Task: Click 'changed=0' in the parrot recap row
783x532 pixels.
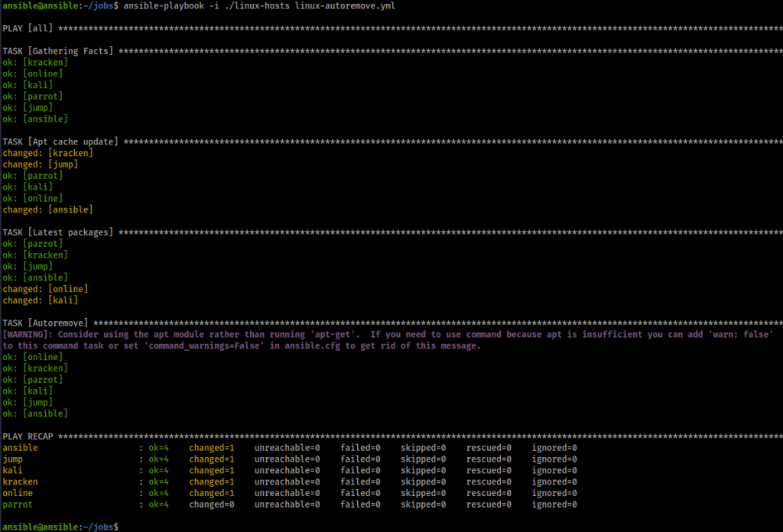Action: point(212,504)
